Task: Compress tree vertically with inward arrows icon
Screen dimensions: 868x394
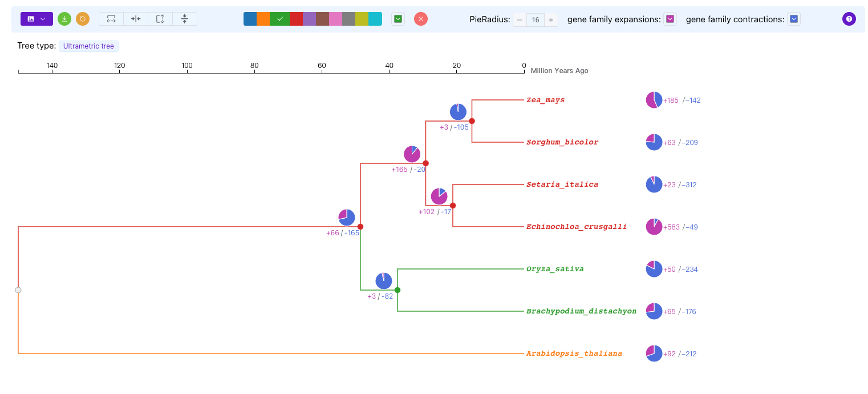Action: 185,19
